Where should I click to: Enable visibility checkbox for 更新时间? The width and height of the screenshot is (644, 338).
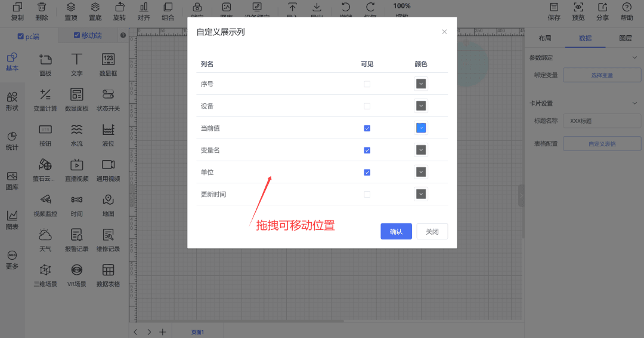(367, 195)
